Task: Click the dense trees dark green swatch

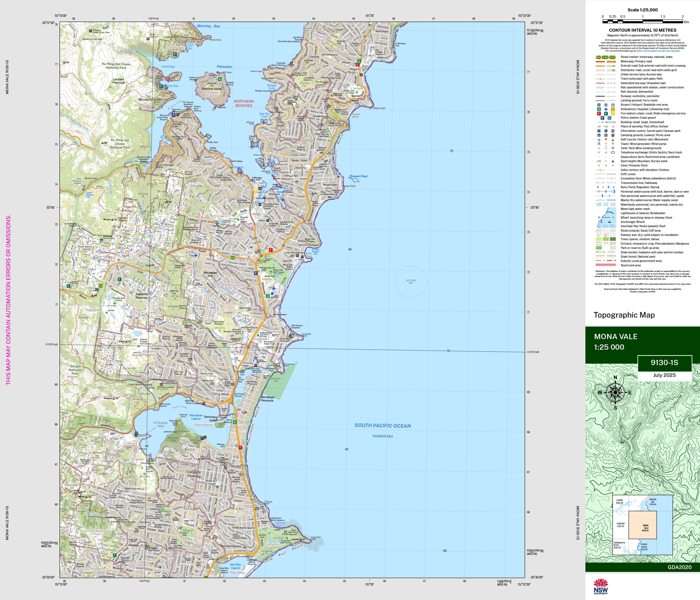Action: click(613, 239)
